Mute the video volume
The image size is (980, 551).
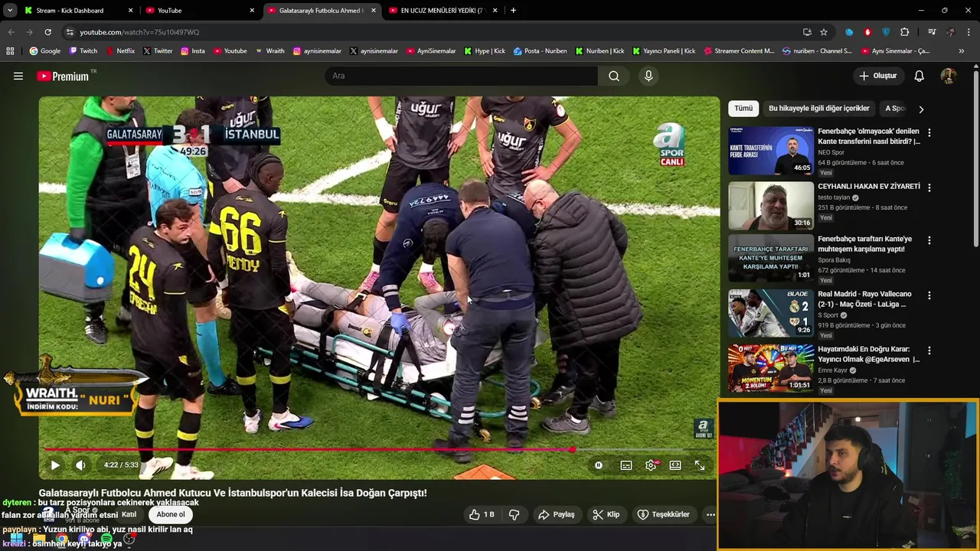coord(80,465)
